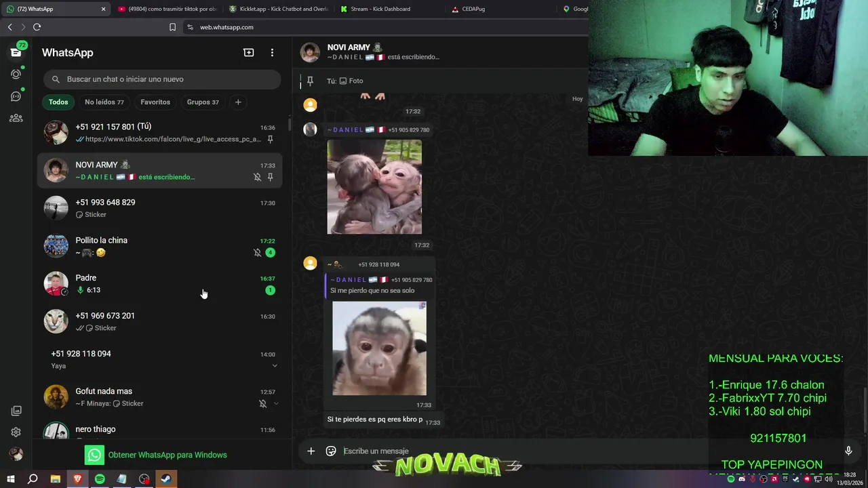The width and height of the screenshot is (868, 488).
Task: Click the unread badge 4 on Pollito la china
Action: click(x=270, y=252)
